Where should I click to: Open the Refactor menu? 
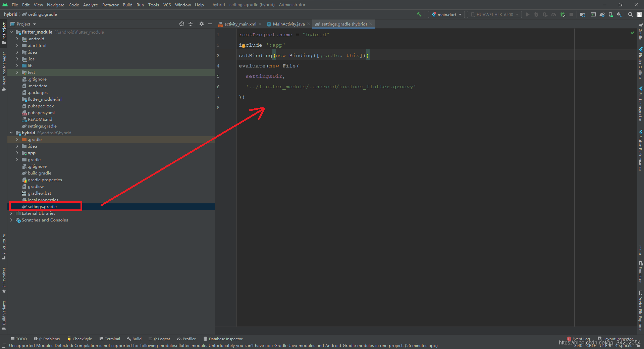tap(110, 5)
